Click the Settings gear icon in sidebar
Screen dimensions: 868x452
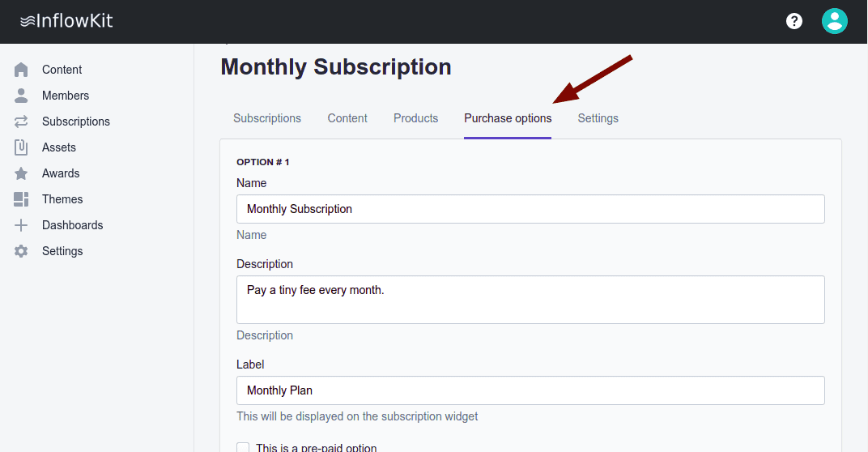[22, 251]
